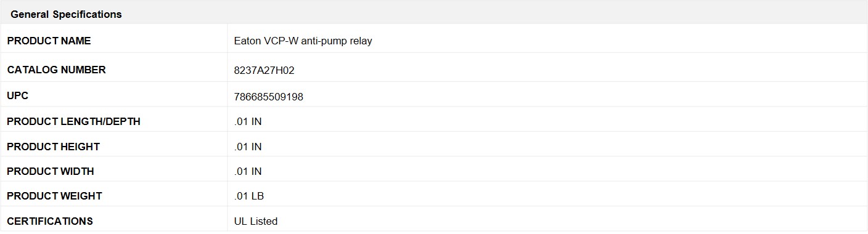Select the CATALOG NUMBER label
The width and height of the screenshot is (868, 234).
pyautogui.click(x=56, y=70)
